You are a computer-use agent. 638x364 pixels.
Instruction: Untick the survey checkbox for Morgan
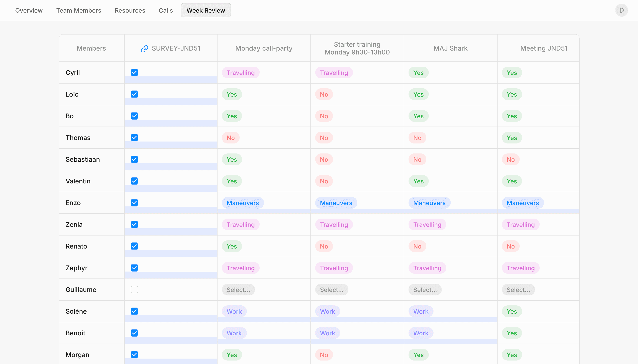(134, 354)
